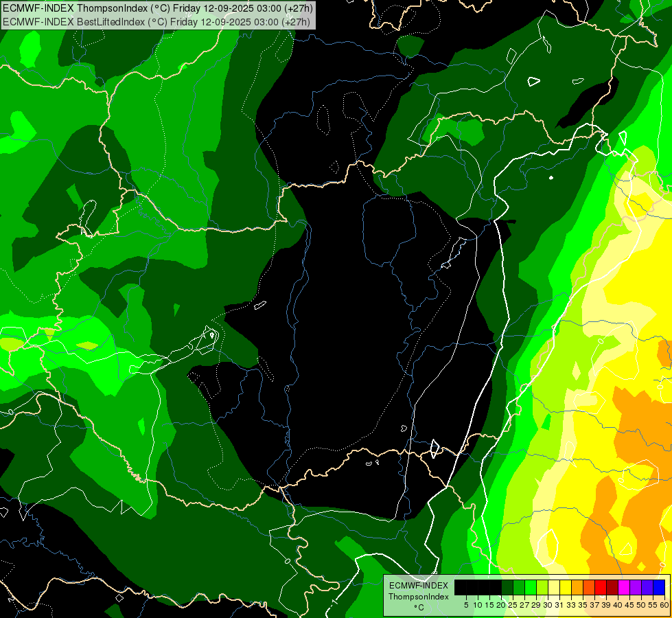
Task: Click the legend scale value 40
Action: [618, 605]
